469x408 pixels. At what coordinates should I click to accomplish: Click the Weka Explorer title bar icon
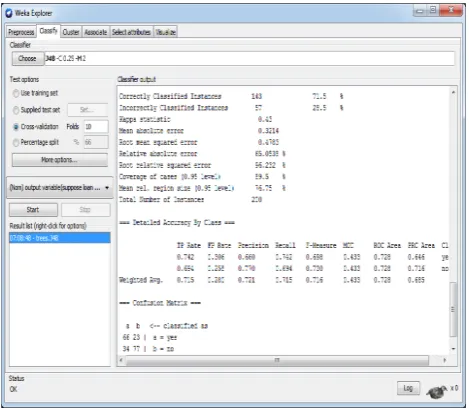9,13
